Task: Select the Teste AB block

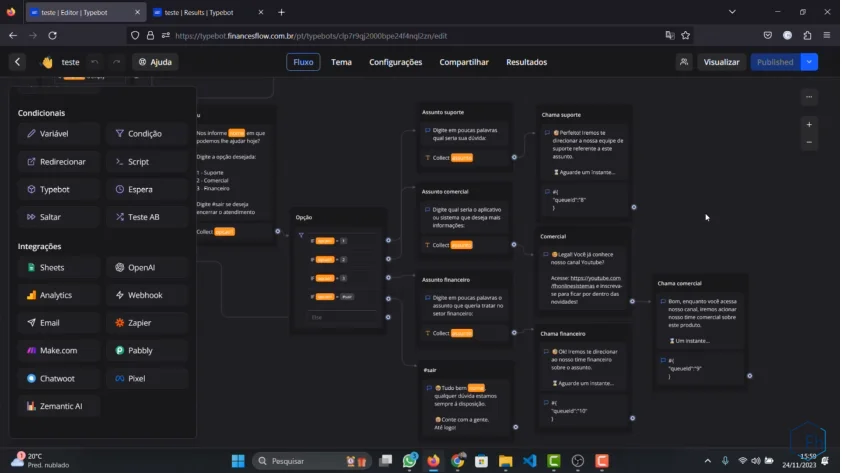Action: tap(146, 217)
